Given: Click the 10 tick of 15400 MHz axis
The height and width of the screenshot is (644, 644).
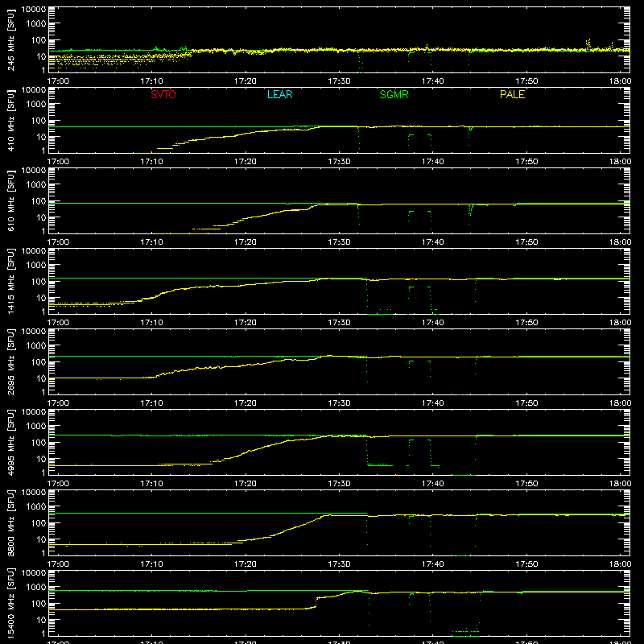Looking at the screenshot, I should pos(42,620).
